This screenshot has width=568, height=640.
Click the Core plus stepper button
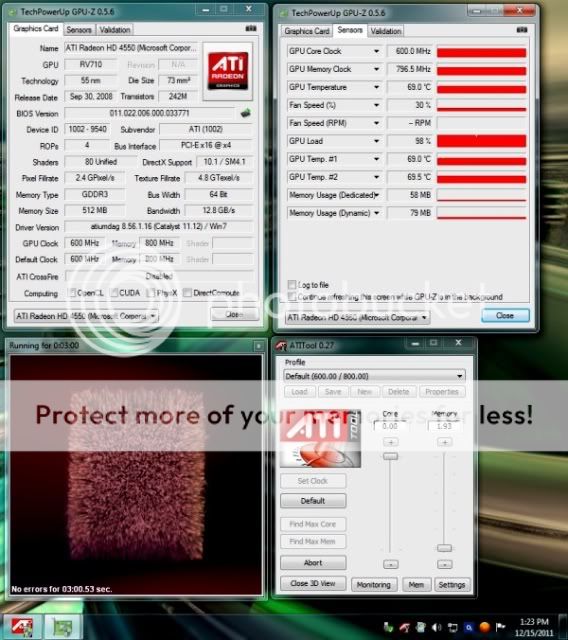391,442
